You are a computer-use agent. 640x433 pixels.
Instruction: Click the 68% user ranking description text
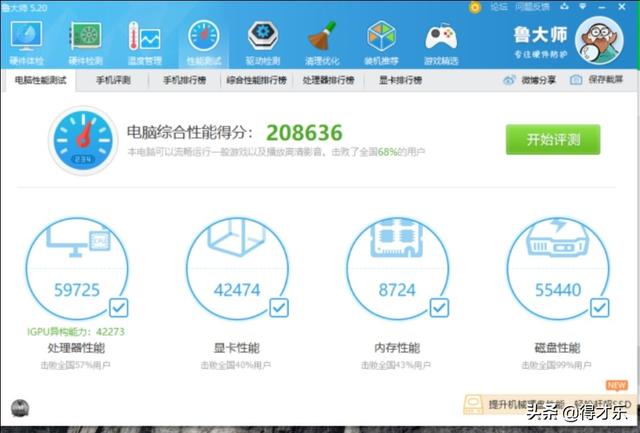pyautogui.click(x=276, y=152)
